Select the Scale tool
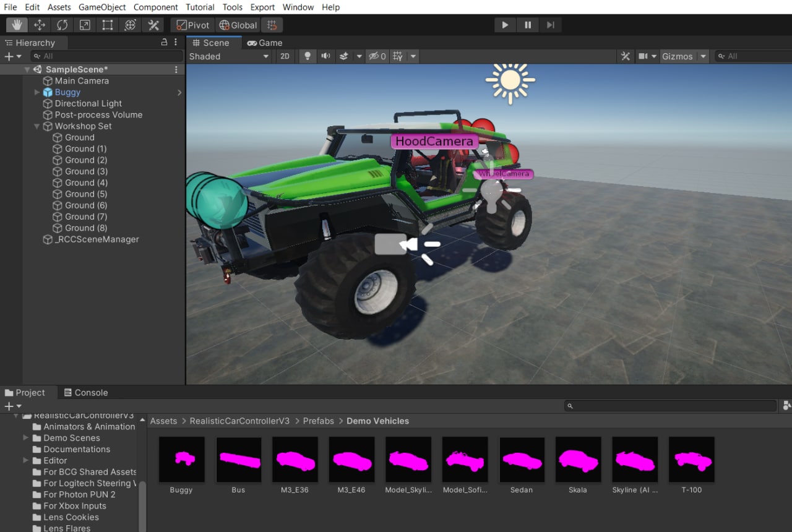 click(x=85, y=25)
